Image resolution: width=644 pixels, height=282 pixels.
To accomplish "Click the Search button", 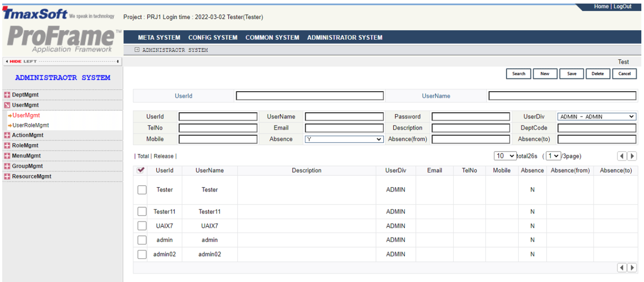I will (518, 74).
